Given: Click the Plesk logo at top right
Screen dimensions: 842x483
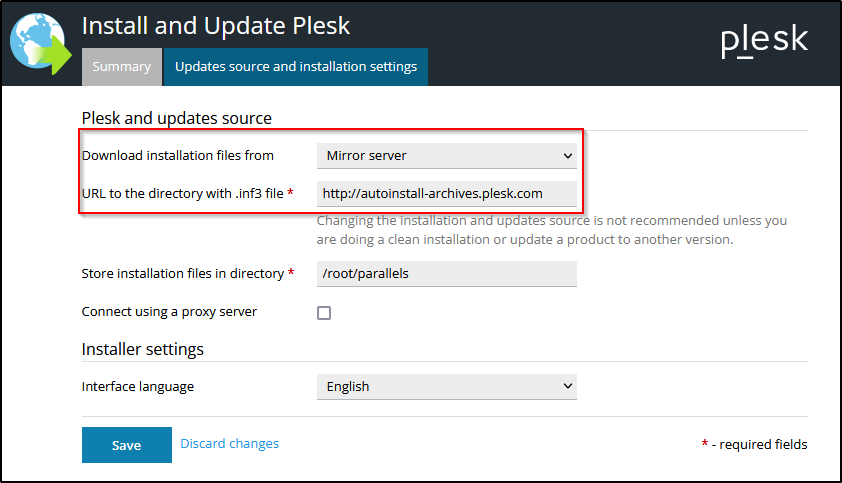Looking at the screenshot, I should [764, 41].
